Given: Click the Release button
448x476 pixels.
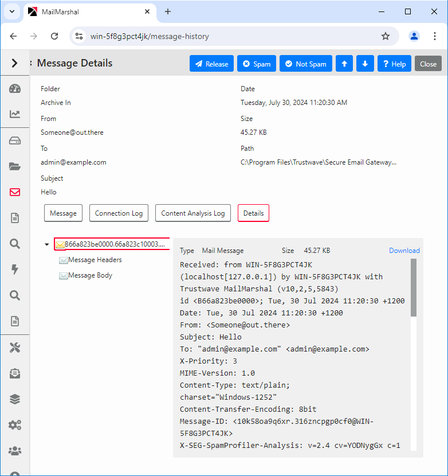Looking at the screenshot, I should click(211, 64).
